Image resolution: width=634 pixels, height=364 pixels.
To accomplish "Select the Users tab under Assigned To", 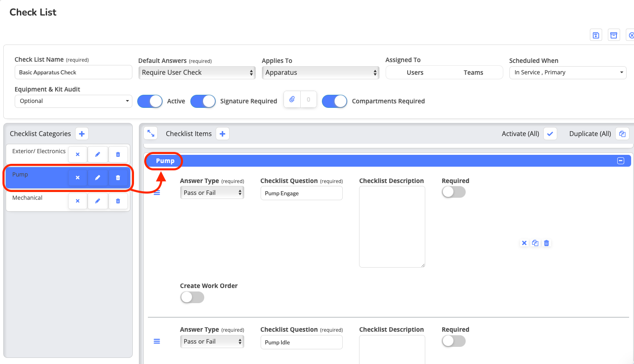I will pyautogui.click(x=415, y=73).
